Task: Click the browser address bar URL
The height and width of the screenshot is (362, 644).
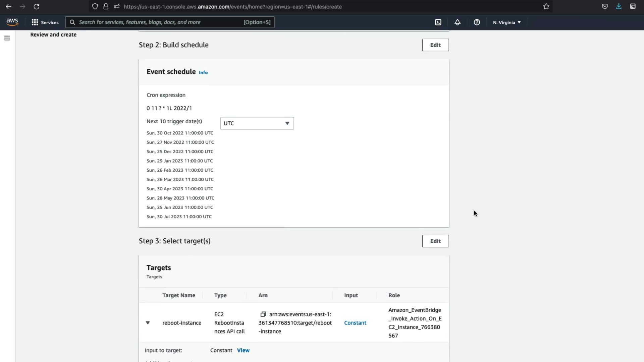Action: pos(232,6)
